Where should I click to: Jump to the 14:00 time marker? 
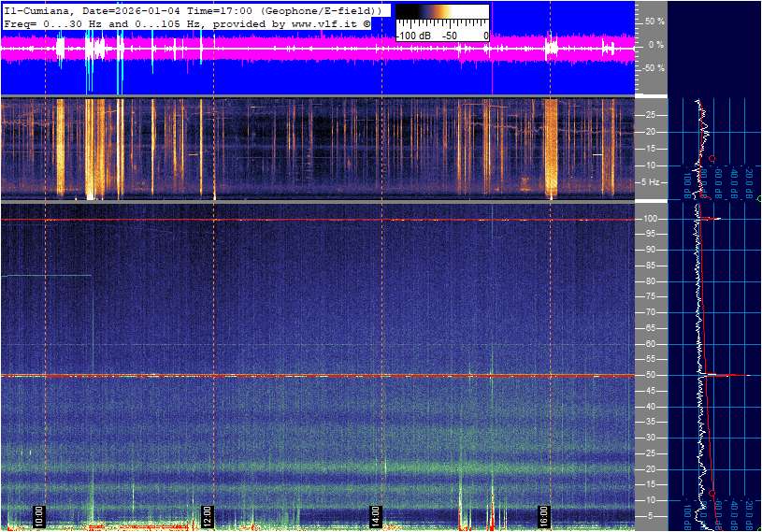click(375, 516)
